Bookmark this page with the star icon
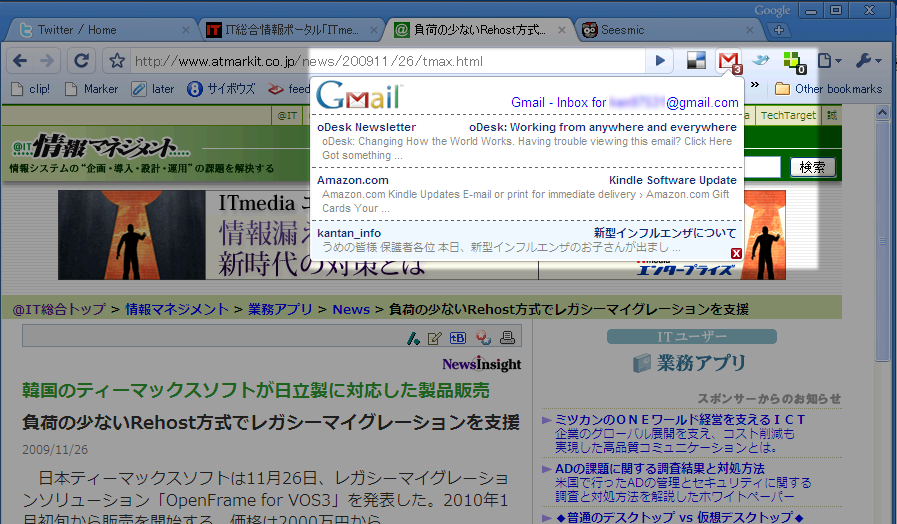The height and width of the screenshot is (524, 897). [x=117, y=61]
